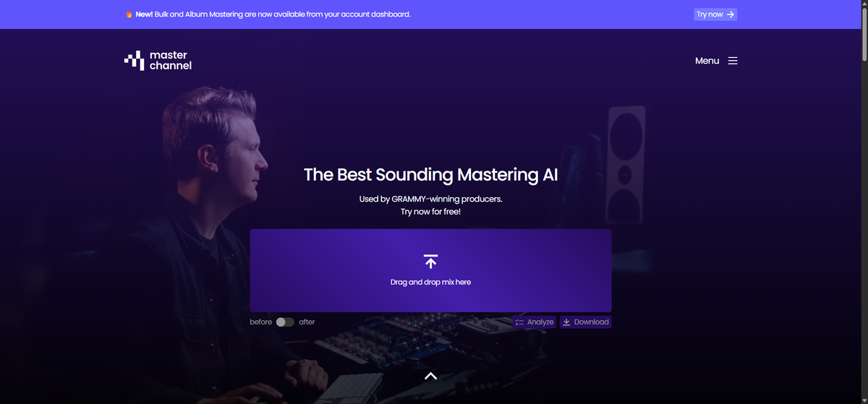Toggle the before/after switch

[285, 322]
